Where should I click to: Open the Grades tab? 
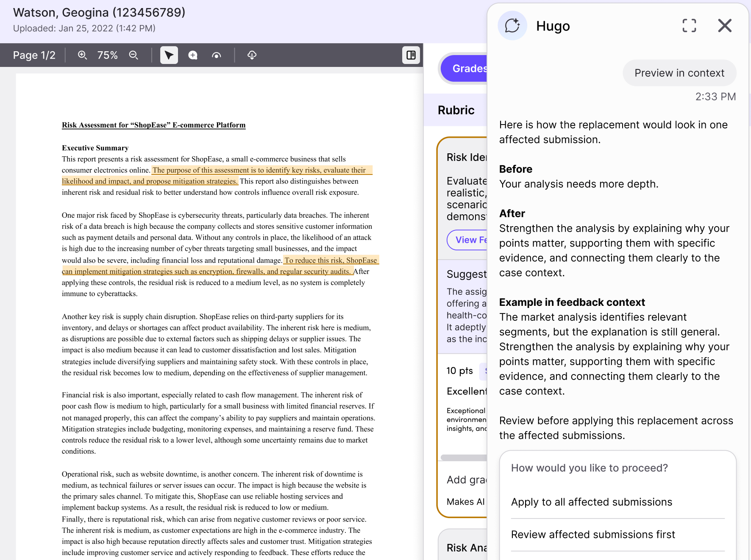tap(465, 69)
